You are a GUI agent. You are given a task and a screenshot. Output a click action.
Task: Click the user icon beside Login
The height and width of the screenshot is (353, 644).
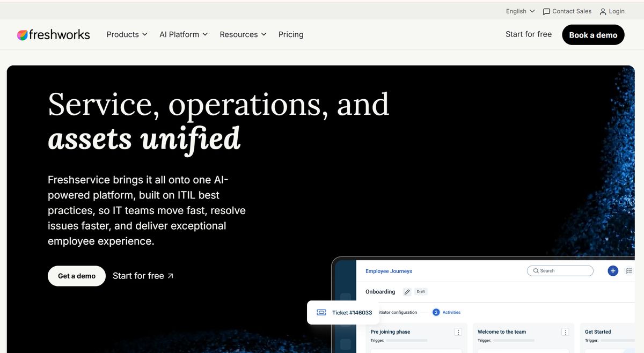point(603,12)
